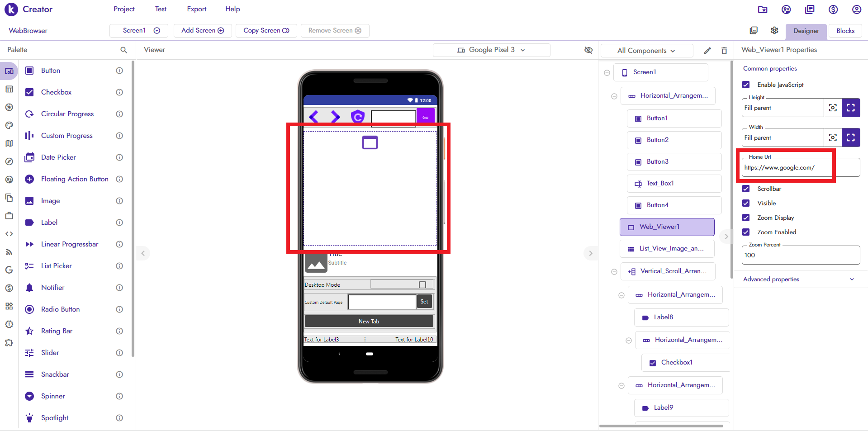868x431 pixels.
Task: Open the Media components category
Action: point(9,107)
